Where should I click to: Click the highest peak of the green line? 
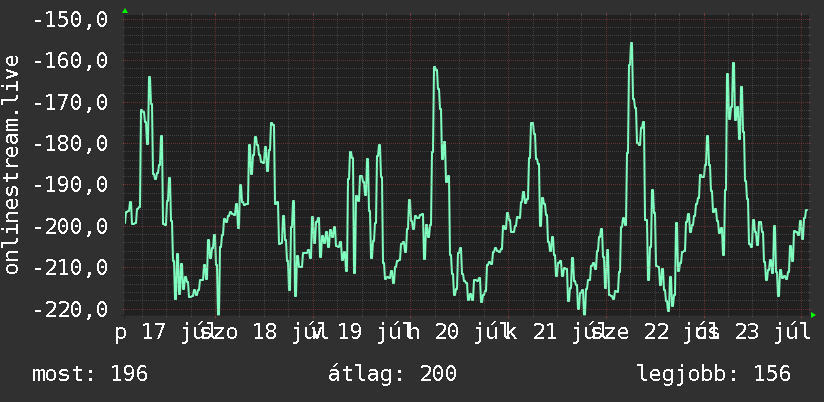click(x=631, y=44)
